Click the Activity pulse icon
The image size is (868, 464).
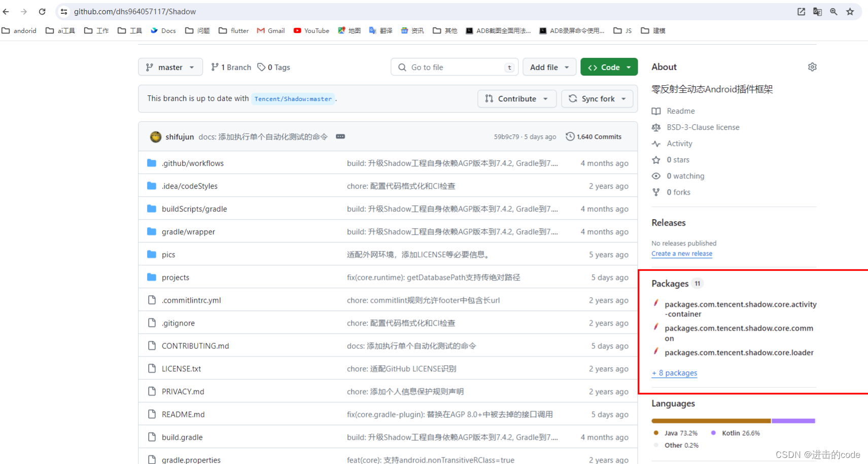click(x=656, y=144)
